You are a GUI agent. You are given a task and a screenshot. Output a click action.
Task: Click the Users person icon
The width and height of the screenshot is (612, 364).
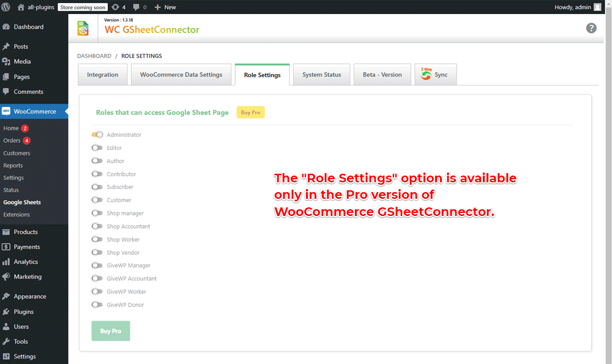tap(6, 327)
